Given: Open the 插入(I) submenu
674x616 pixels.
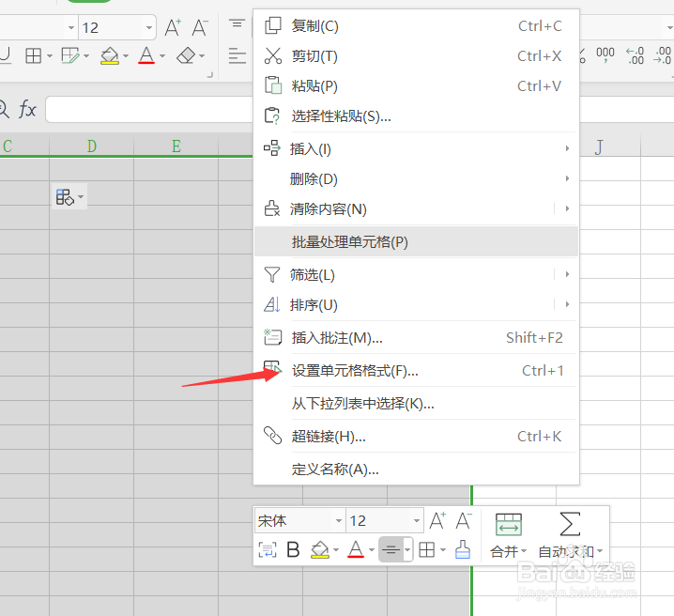Looking at the screenshot, I should 416,149.
